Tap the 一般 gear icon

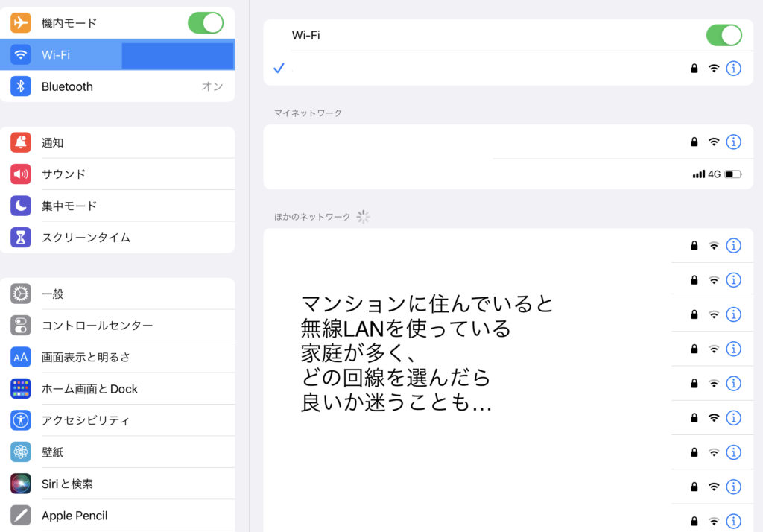[21, 294]
